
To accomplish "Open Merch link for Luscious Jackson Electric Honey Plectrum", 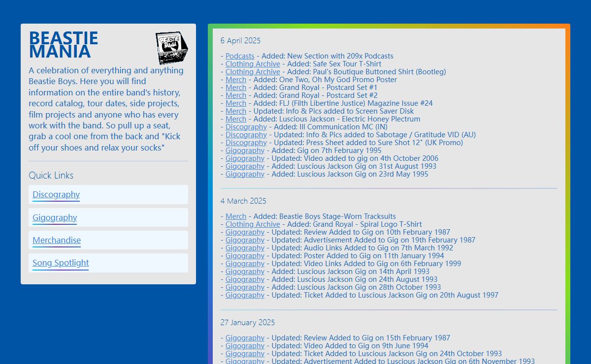I will tap(236, 119).
